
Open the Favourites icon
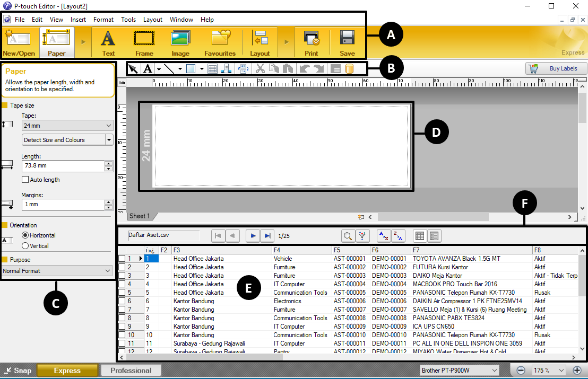pos(220,42)
